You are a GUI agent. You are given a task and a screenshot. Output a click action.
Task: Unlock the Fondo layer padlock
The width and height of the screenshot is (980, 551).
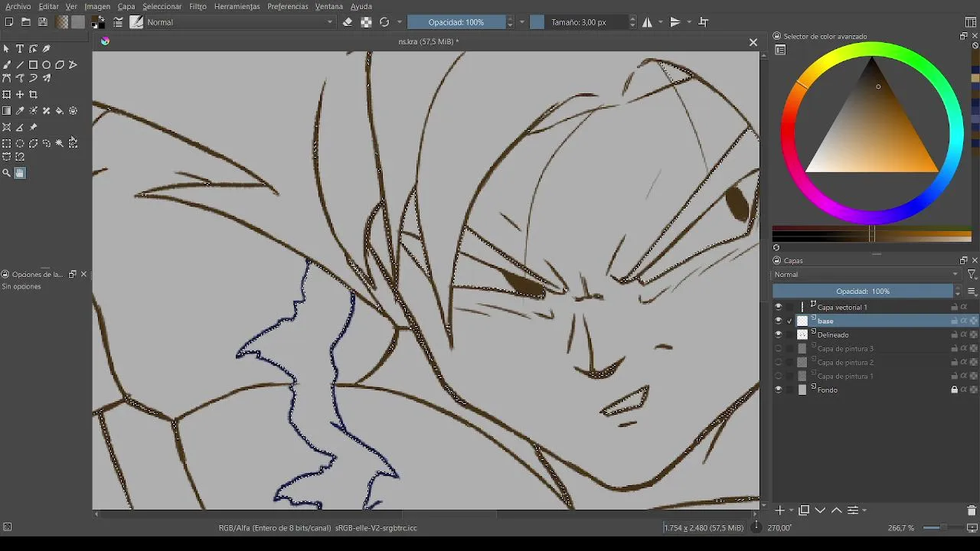(x=954, y=390)
